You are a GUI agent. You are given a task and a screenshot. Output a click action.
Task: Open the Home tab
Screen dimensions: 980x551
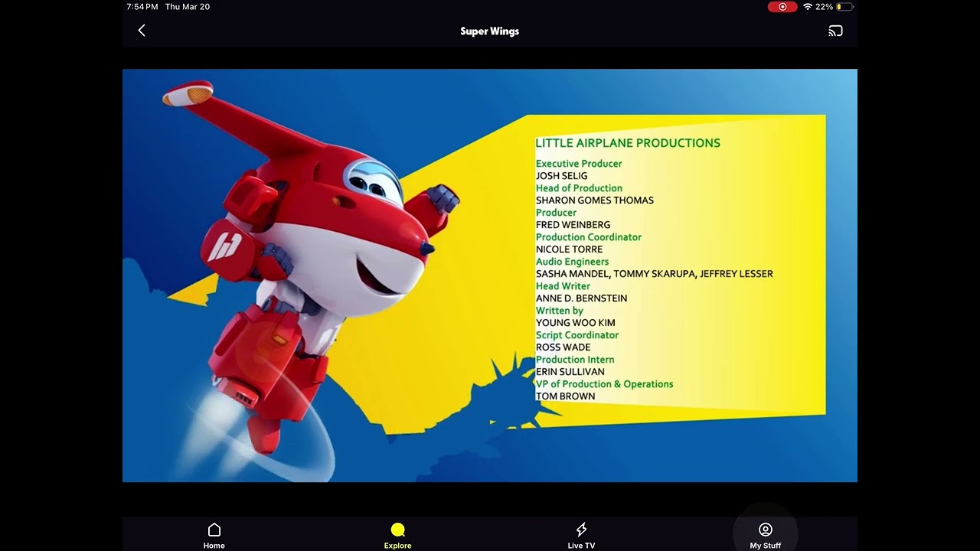pyautogui.click(x=214, y=535)
